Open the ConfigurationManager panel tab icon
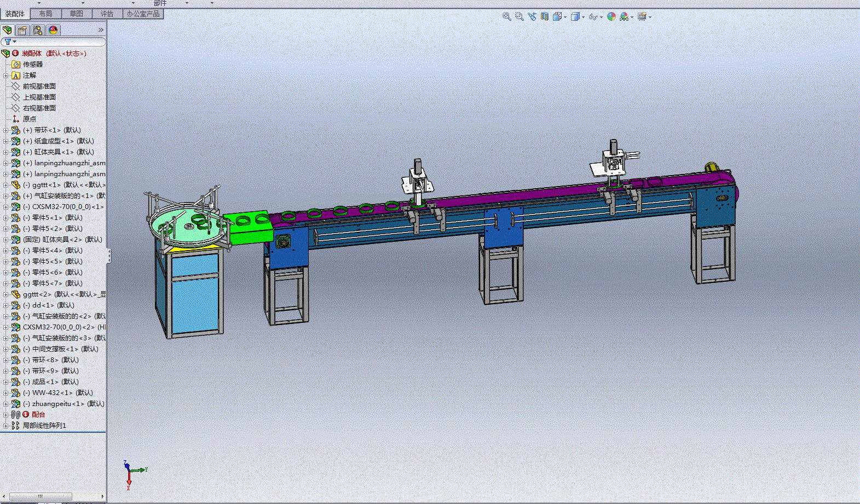 [x=38, y=30]
